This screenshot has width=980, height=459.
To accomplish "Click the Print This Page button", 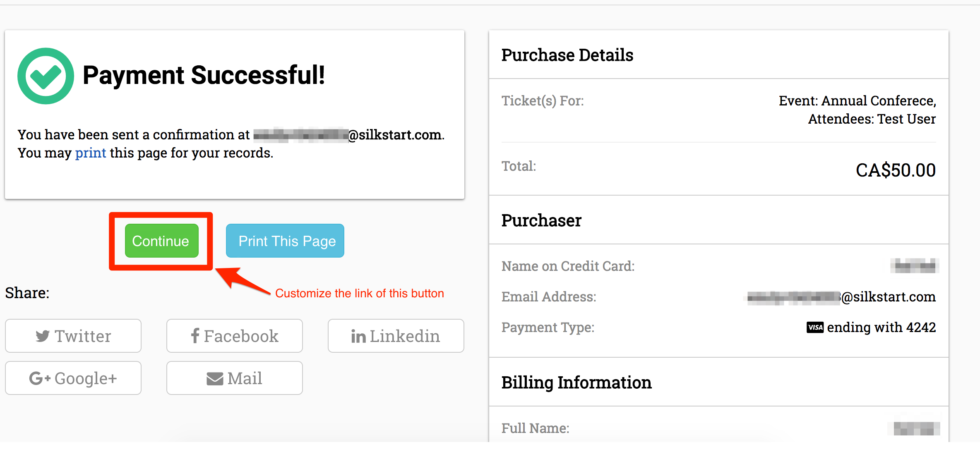I will (x=285, y=241).
